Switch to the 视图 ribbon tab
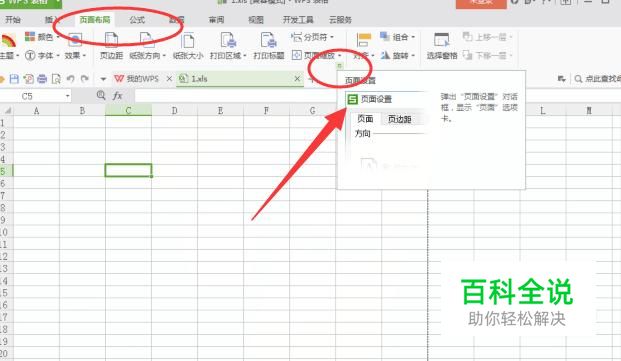 (x=256, y=19)
